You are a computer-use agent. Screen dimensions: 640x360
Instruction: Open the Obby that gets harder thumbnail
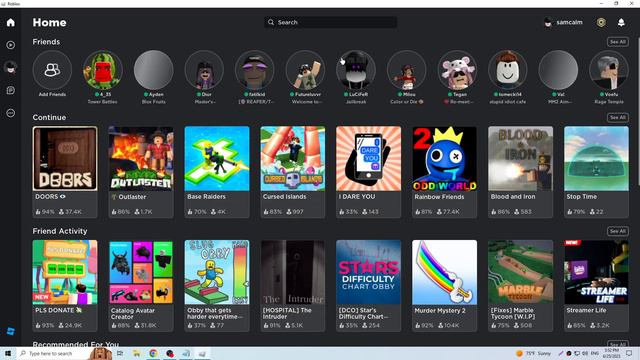click(x=217, y=272)
